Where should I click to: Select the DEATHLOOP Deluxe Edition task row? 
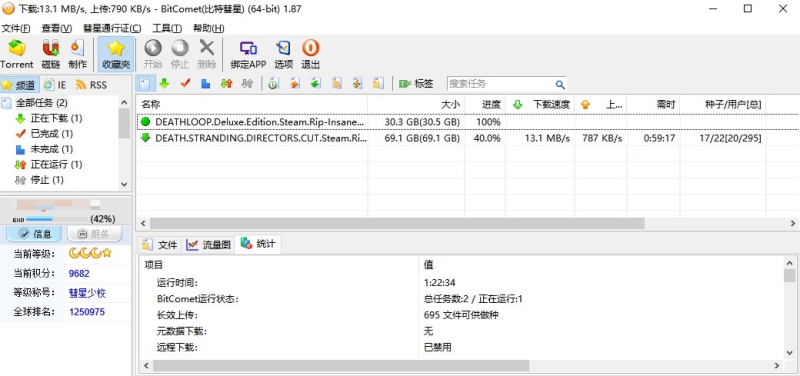(x=467, y=122)
